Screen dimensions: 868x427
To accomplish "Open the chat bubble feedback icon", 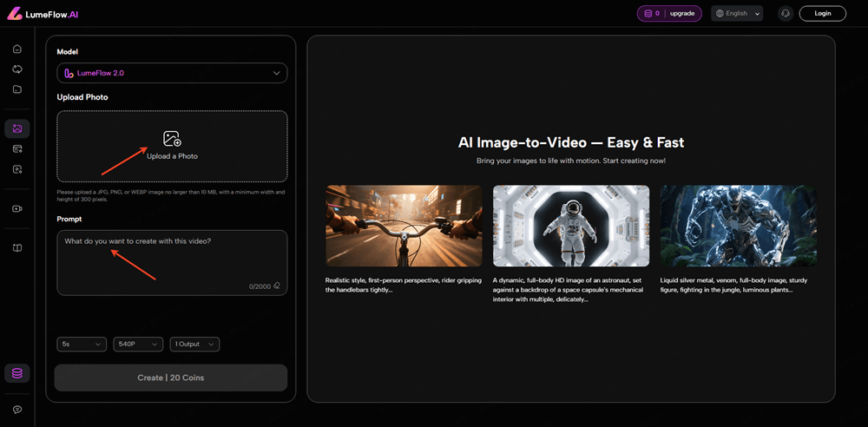I will (x=17, y=410).
